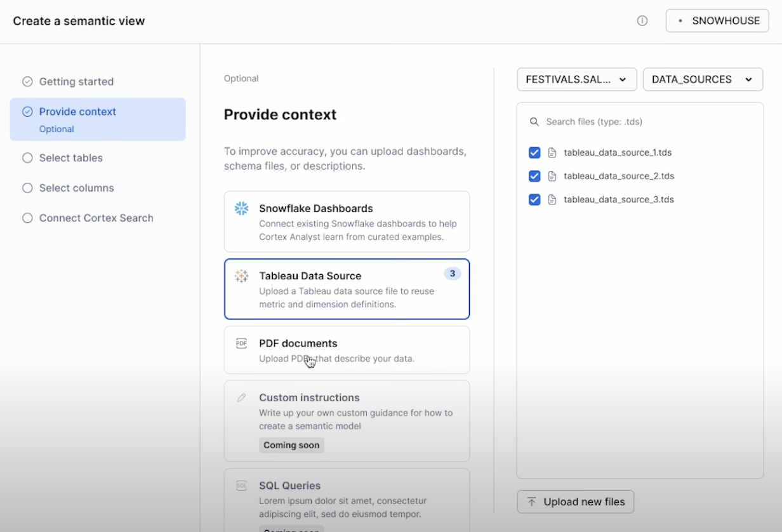Click the PDF documents icon
782x532 pixels.
coord(241,343)
